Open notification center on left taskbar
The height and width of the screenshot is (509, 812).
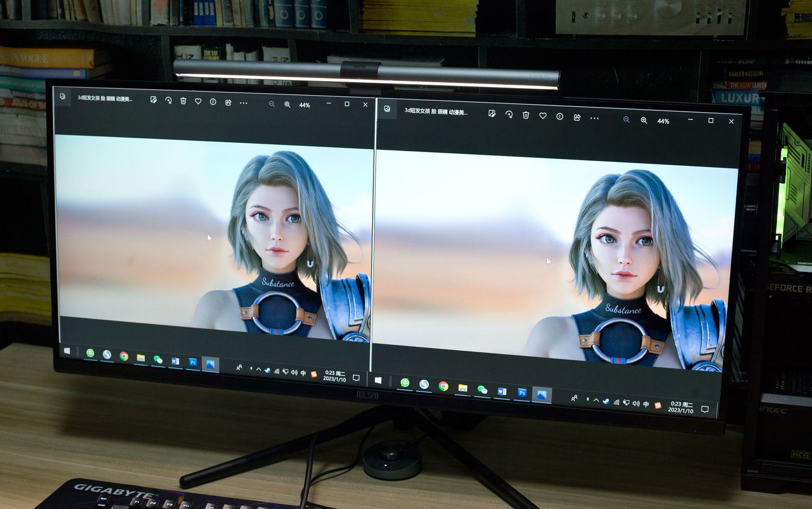point(356,378)
